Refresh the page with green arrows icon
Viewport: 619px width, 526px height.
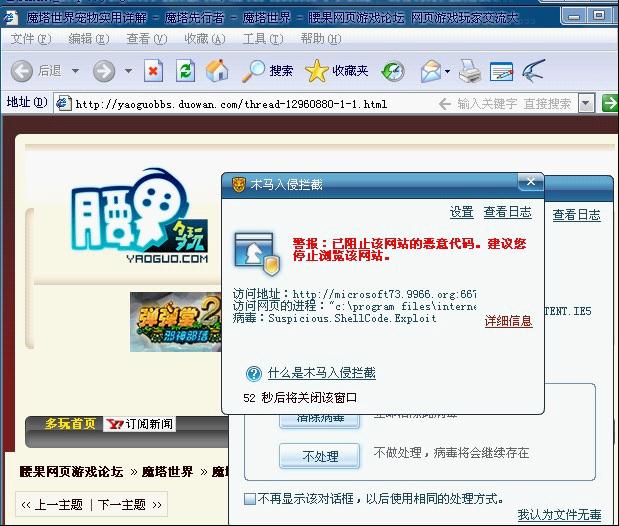pos(184,71)
